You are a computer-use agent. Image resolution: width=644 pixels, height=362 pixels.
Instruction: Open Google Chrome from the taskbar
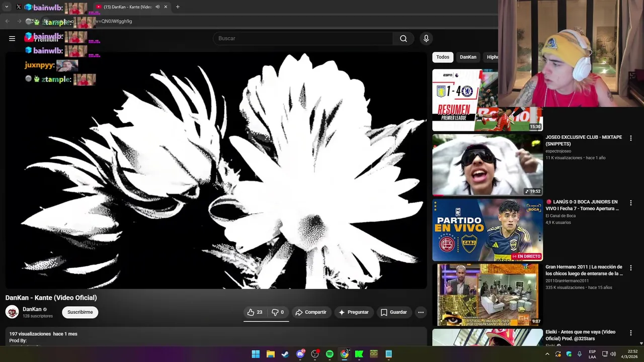tap(344, 354)
